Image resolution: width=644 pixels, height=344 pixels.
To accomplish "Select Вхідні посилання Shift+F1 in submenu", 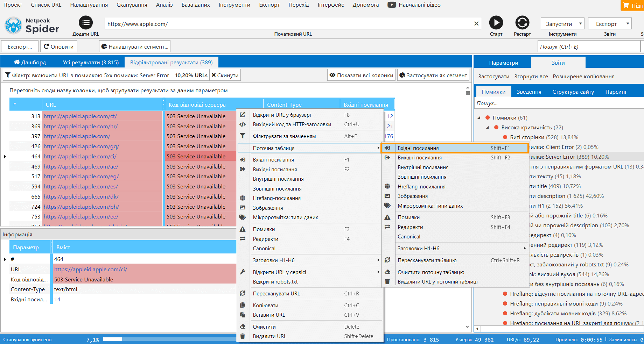I will (455, 148).
